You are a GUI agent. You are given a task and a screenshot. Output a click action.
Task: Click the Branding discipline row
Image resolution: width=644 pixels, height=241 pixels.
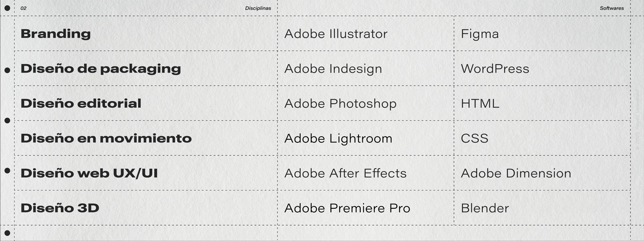point(55,34)
